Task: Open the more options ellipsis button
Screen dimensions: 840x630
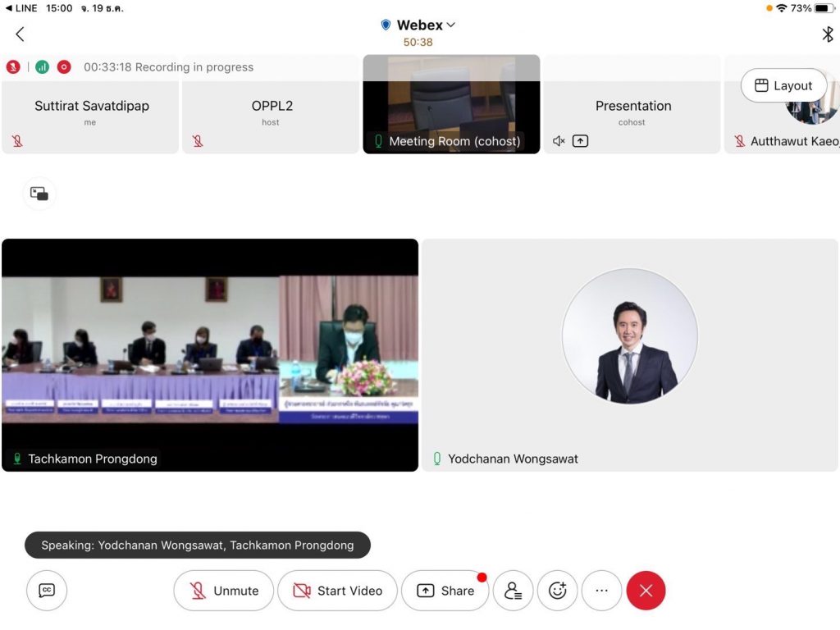Action: (x=601, y=591)
